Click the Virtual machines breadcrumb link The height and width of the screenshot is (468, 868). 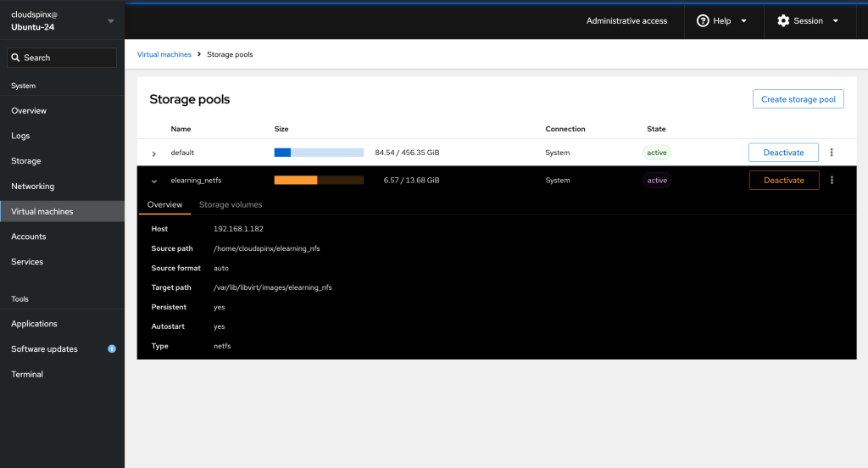click(164, 54)
